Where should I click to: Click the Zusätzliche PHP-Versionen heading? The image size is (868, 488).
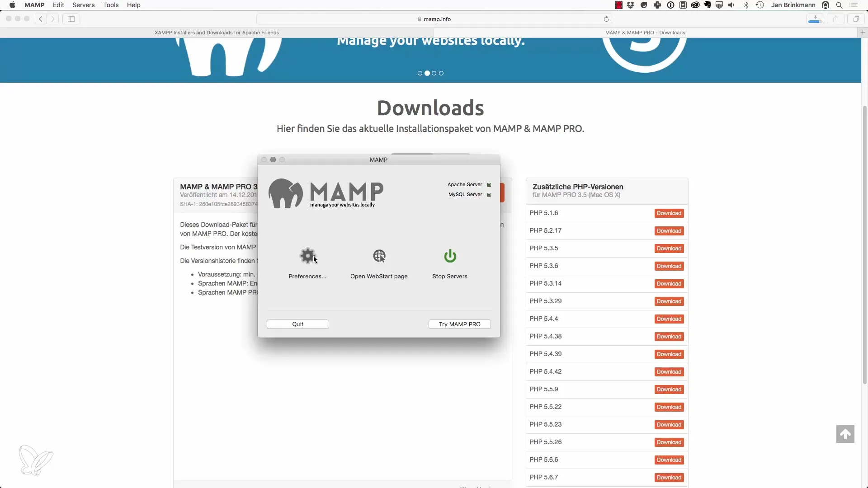coord(578,187)
